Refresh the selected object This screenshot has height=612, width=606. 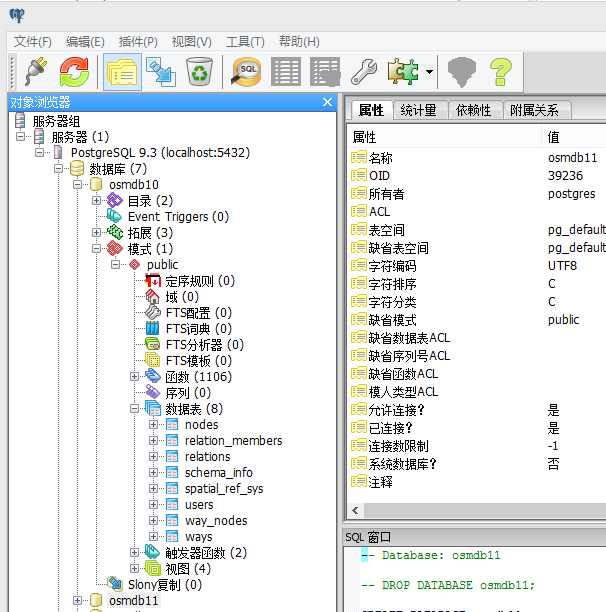74,71
